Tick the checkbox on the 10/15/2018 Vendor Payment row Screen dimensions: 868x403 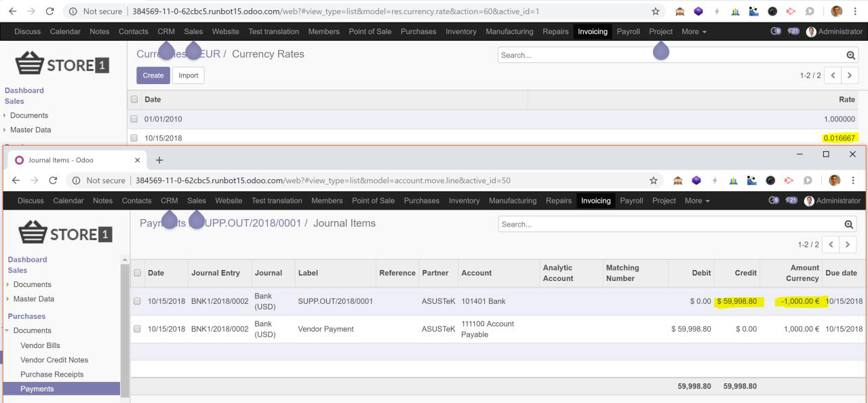(x=137, y=328)
